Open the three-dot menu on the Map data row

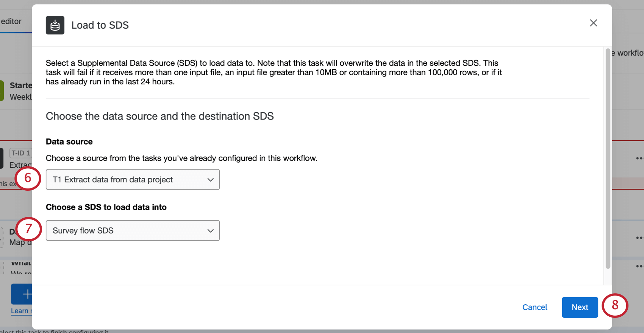(x=639, y=238)
